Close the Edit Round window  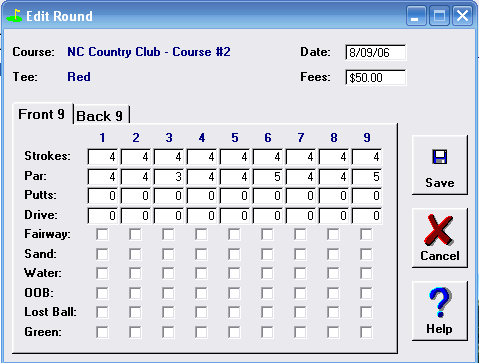coord(462,16)
